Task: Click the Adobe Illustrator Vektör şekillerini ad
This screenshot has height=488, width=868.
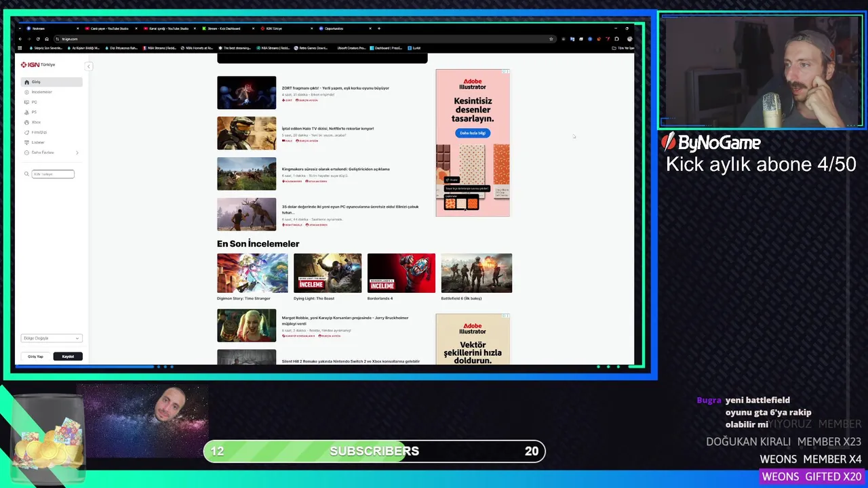Action: click(473, 339)
